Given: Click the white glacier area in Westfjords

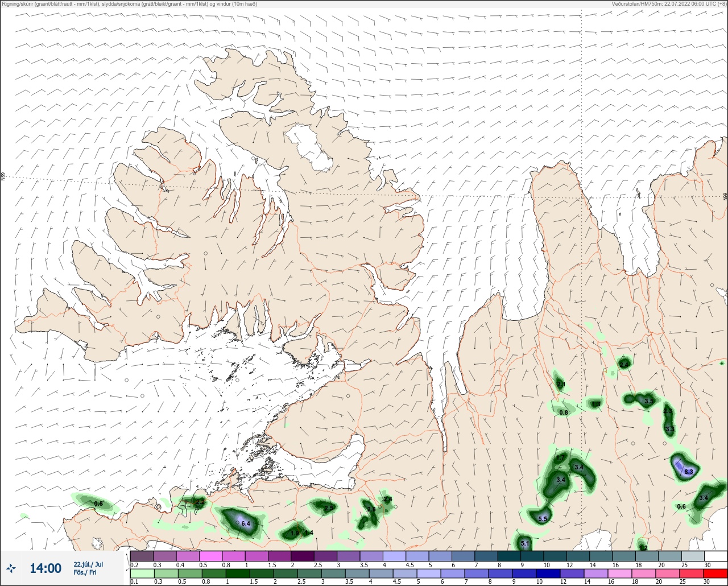Looking at the screenshot, I should (309, 148).
